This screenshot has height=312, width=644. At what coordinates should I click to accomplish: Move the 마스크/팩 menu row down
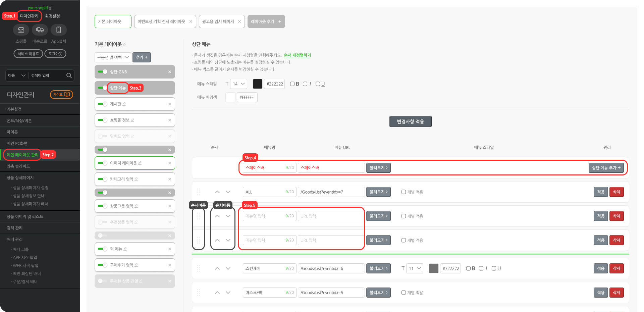(228, 293)
